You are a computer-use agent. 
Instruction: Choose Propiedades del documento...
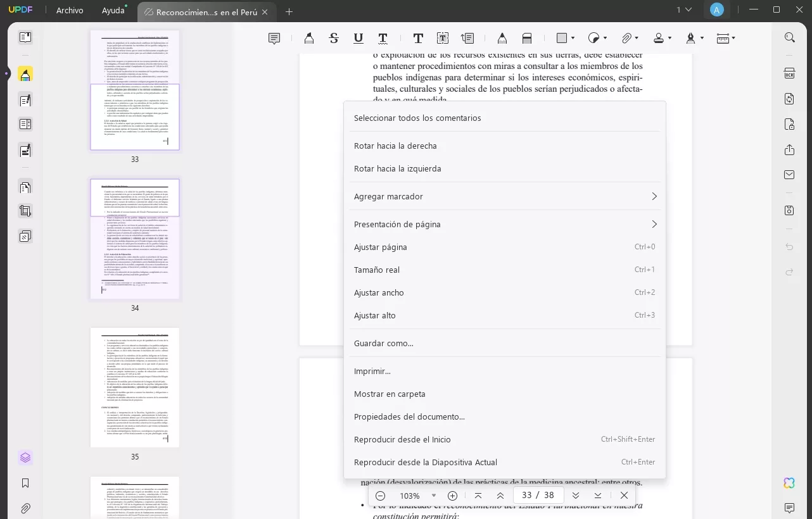[505, 416]
